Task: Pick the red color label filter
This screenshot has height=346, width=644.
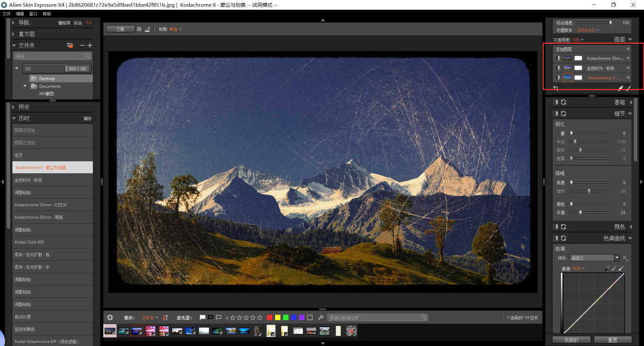Action: [x=269, y=318]
